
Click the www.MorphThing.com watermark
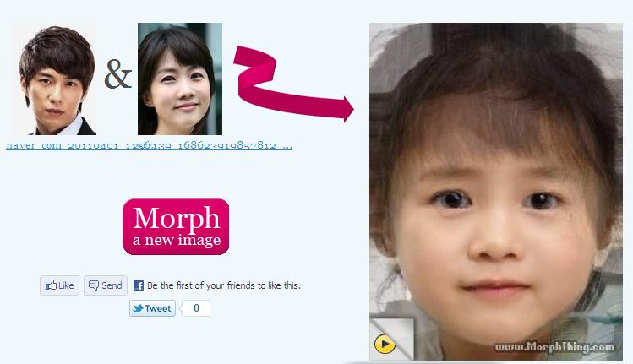pos(554,347)
